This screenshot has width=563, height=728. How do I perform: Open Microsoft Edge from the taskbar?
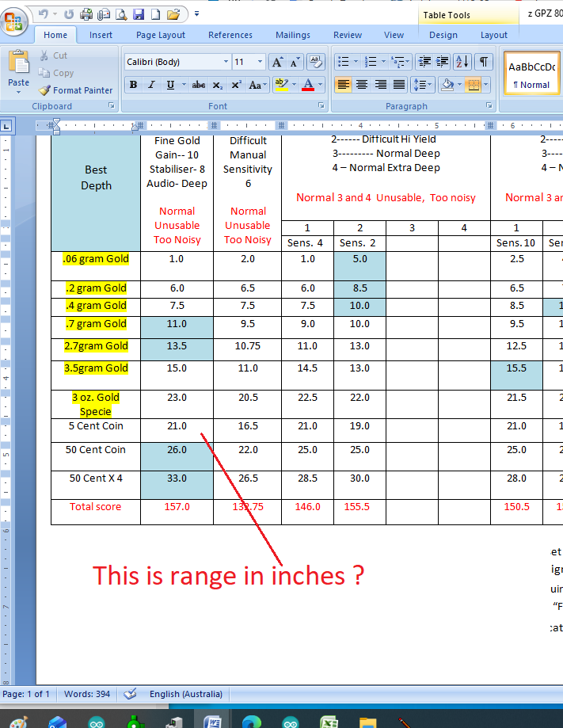(252, 722)
